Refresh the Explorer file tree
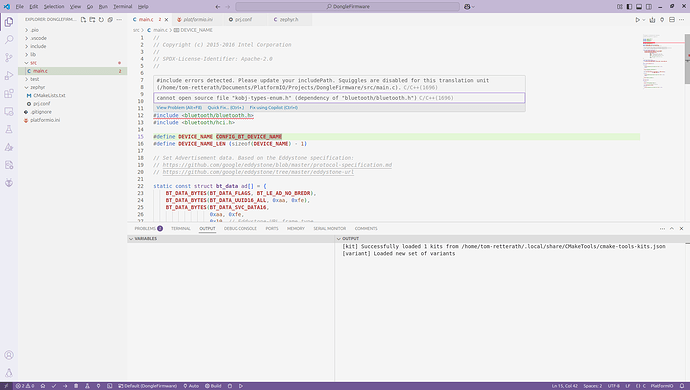The height and width of the screenshot is (390, 690). [101, 20]
